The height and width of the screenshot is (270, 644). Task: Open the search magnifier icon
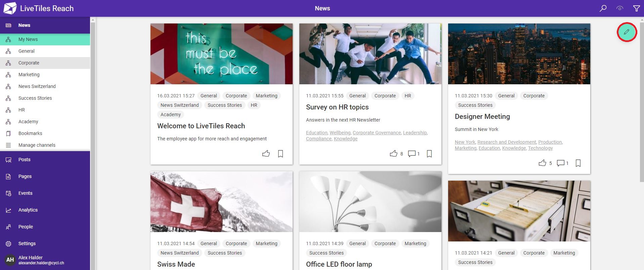[x=603, y=8]
